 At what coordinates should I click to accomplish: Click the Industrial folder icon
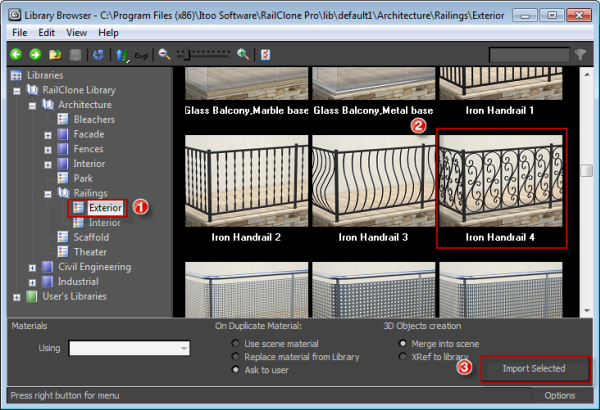coord(47,281)
